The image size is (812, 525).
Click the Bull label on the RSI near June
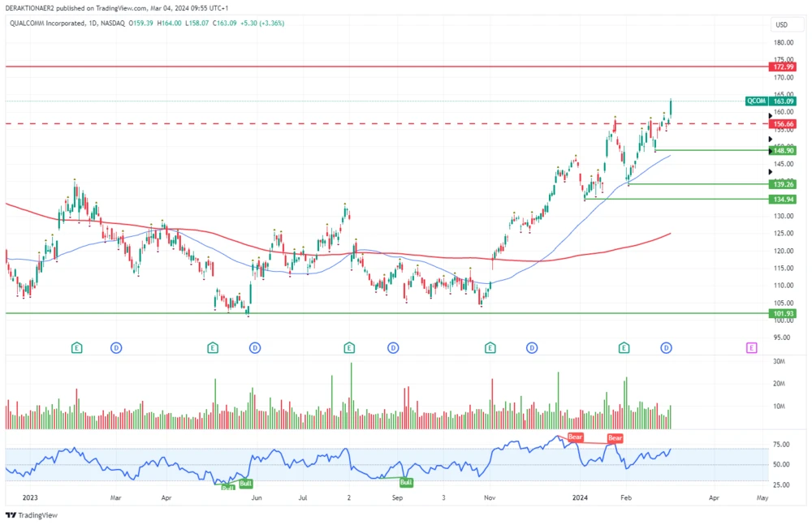pos(245,483)
